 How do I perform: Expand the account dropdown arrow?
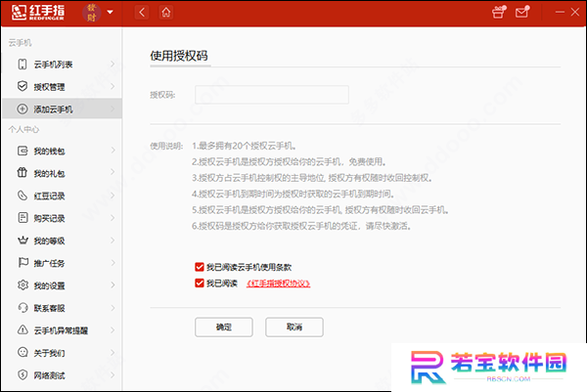(110, 12)
